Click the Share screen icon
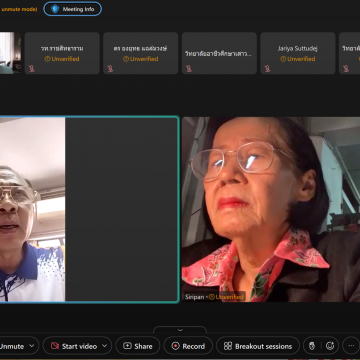This screenshot has height=360, width=360. pyautogui.click(x=128, y=346)
